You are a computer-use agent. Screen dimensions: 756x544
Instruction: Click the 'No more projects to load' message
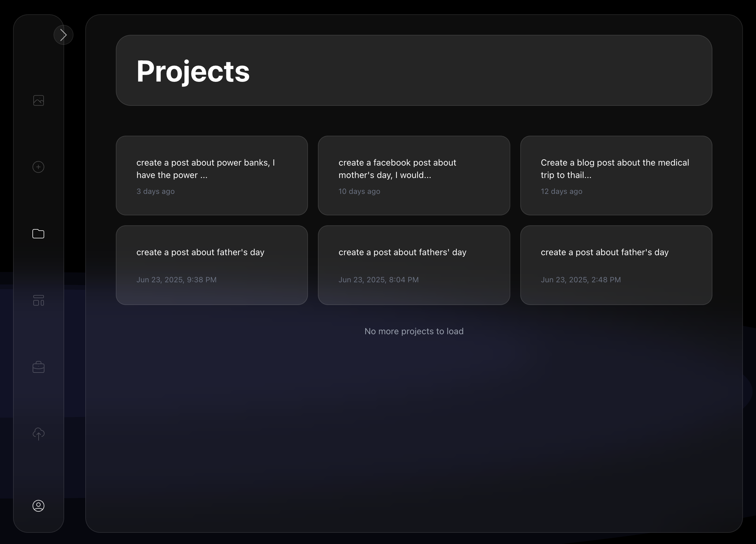click(x=414, y=331)
